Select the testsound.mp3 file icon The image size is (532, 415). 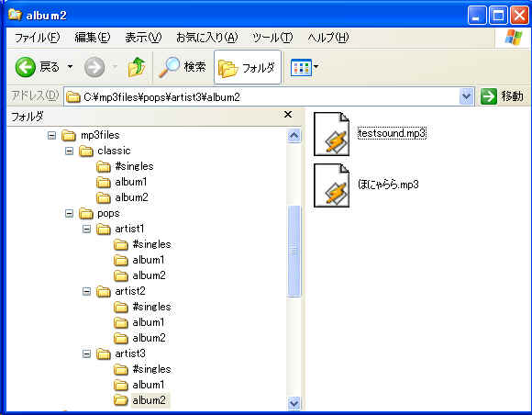pos(331,134)
